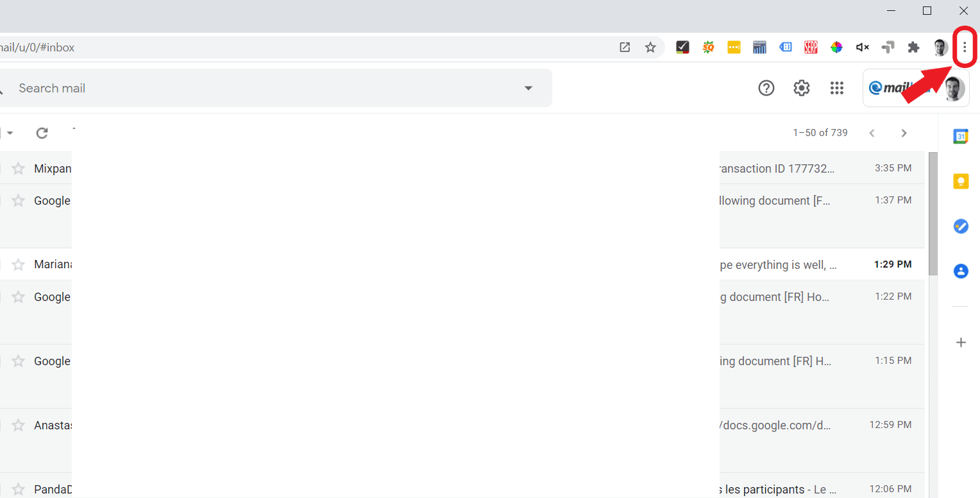Image resolution: width=980 pixels, height=498 pixels.
Task: Star the Mariana email
Action: coord(19,264)
